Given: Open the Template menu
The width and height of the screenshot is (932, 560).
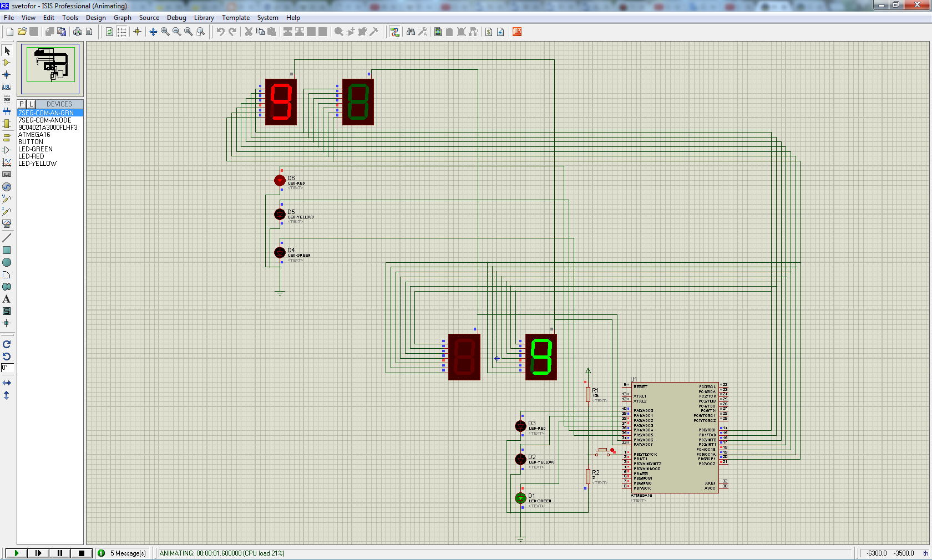Looking at the screenshot, I should click(236, 18).
